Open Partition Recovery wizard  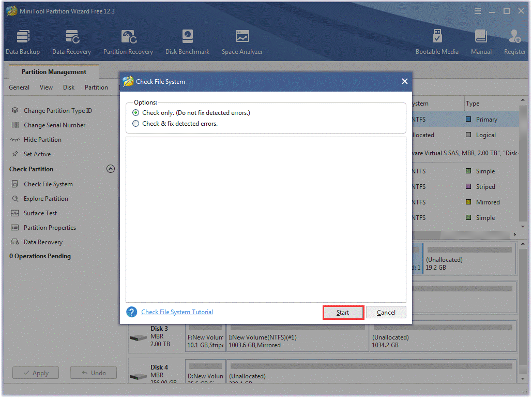(128, 42)
